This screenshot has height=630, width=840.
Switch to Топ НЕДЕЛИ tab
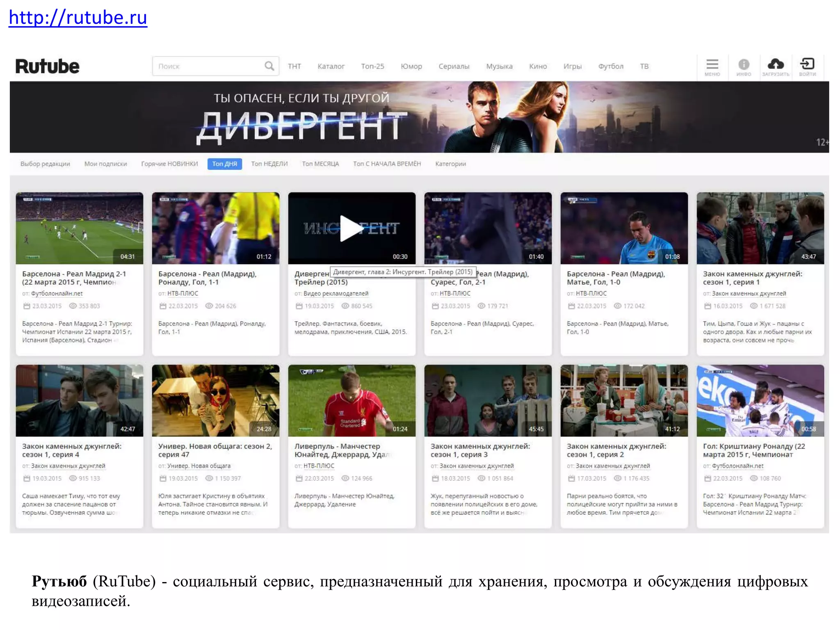(x=269, y=164)
